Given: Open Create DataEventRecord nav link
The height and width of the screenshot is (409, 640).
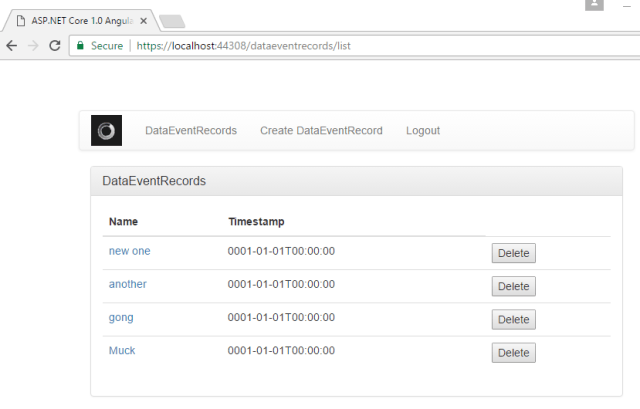Looking at the screenshot, I should coord(321,131).
